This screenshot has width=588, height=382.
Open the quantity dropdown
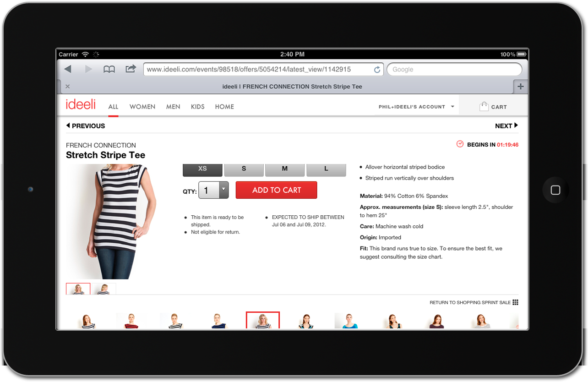pyautogui.click(x=223, y=190)
